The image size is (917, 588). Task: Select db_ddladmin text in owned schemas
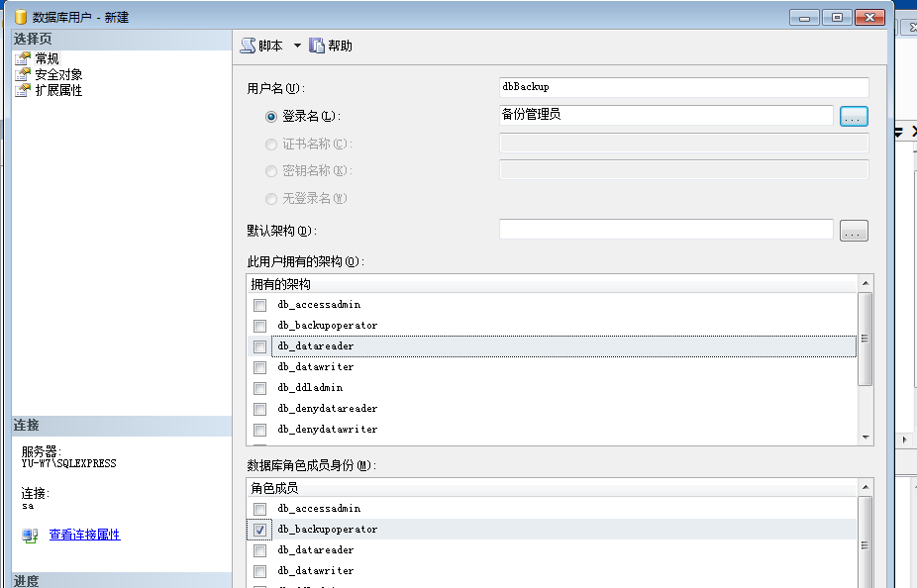pos(311,387)
